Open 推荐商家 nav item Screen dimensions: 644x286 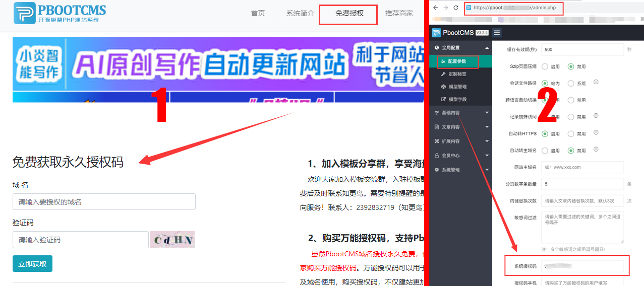click(x=399, y=14)
